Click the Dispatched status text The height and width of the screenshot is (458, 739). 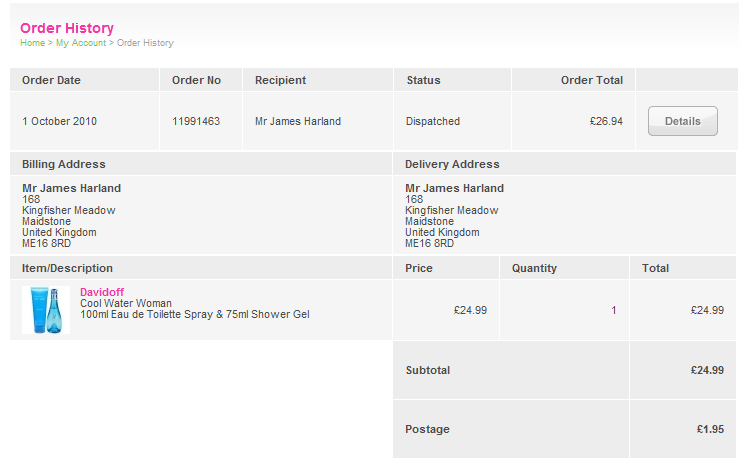coord(433,121)
